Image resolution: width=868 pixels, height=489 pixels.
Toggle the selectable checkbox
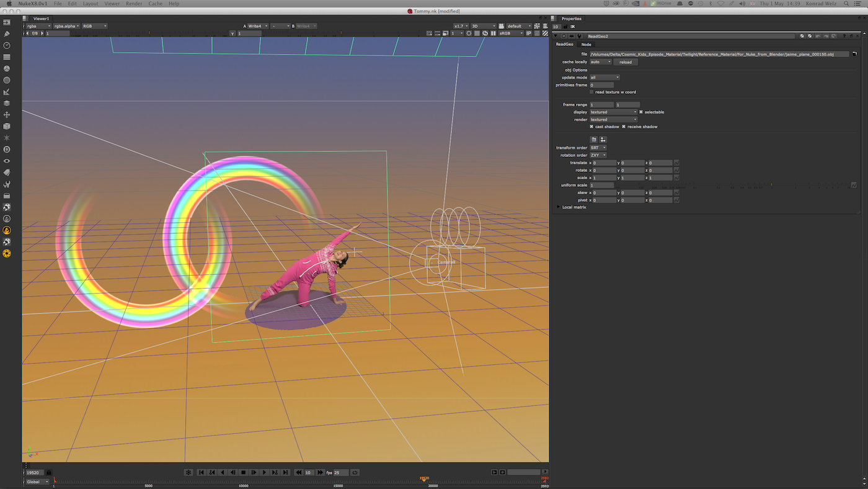pyautogui.click(x=641, y=112)
